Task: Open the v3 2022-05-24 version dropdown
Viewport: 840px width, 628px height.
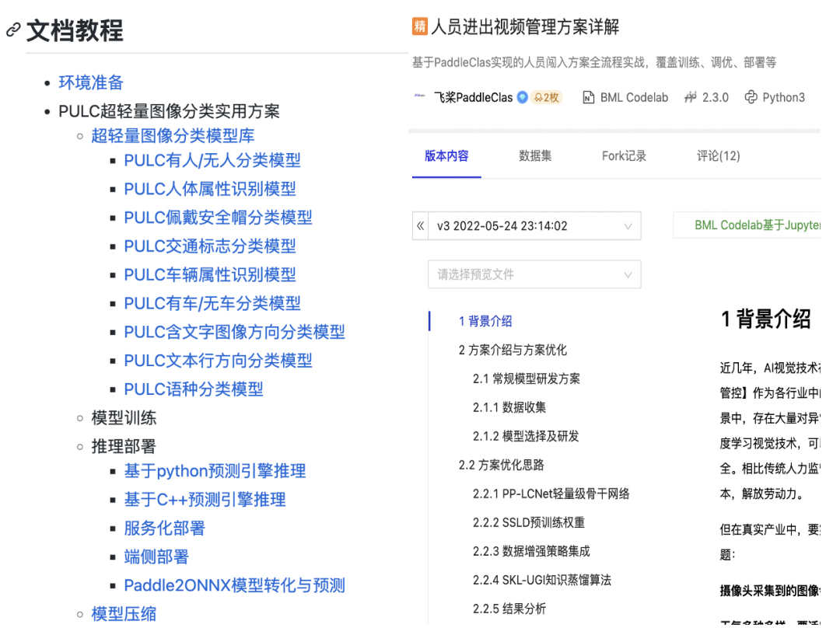Action: tap(537, 225)
